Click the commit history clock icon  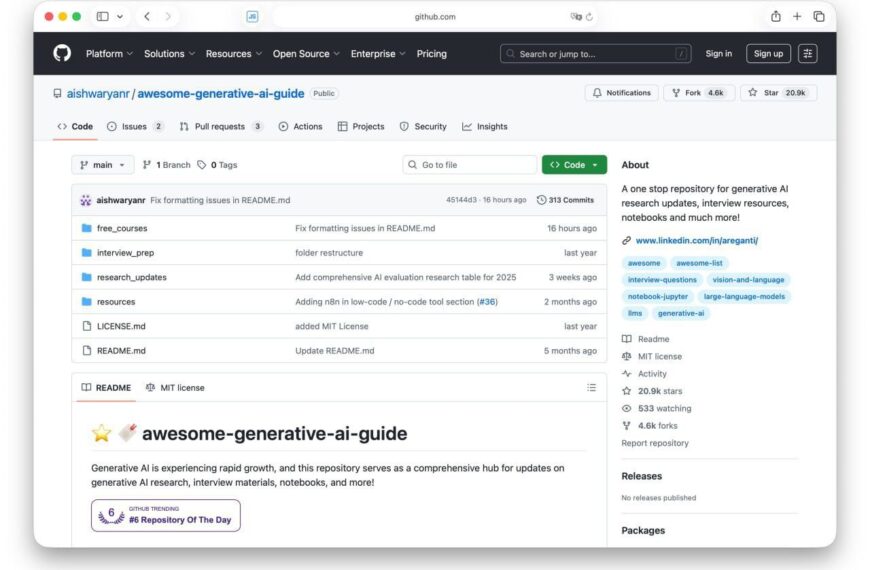tap(541, 200)
